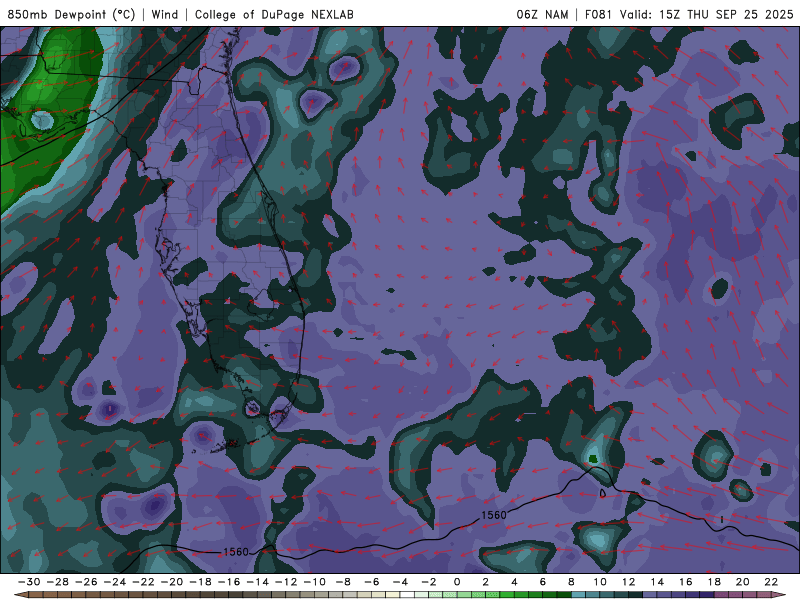Image resolution: width=800 pixels, height=600 pixels.
Task: Select the positive '20' value on the scale
Action: point(743,582)
